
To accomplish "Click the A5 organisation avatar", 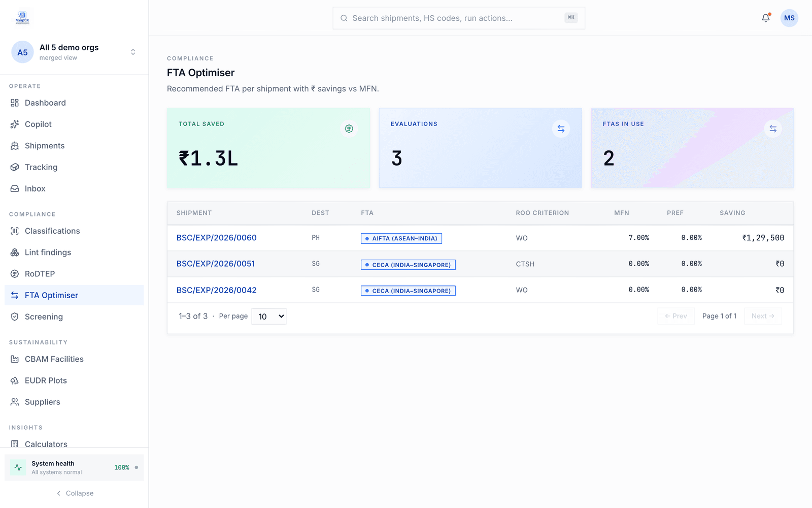I will pyautogui.click(x=22, y=52).
